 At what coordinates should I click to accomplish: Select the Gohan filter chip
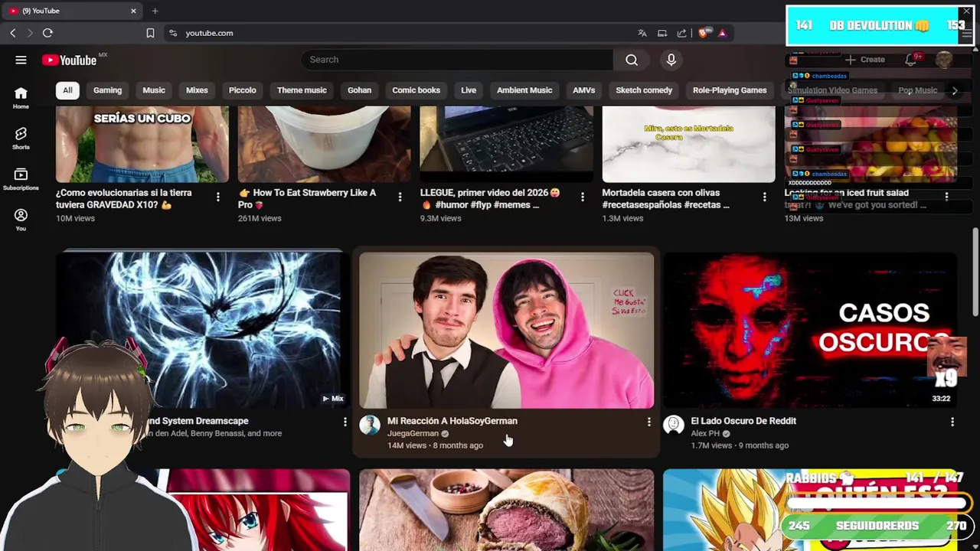point(359,90)
